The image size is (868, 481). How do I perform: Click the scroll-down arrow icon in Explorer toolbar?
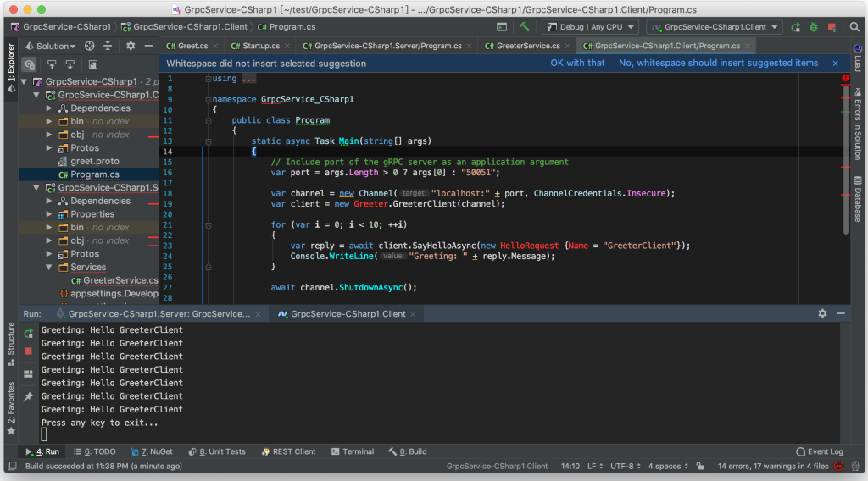(x=70, y=64)
